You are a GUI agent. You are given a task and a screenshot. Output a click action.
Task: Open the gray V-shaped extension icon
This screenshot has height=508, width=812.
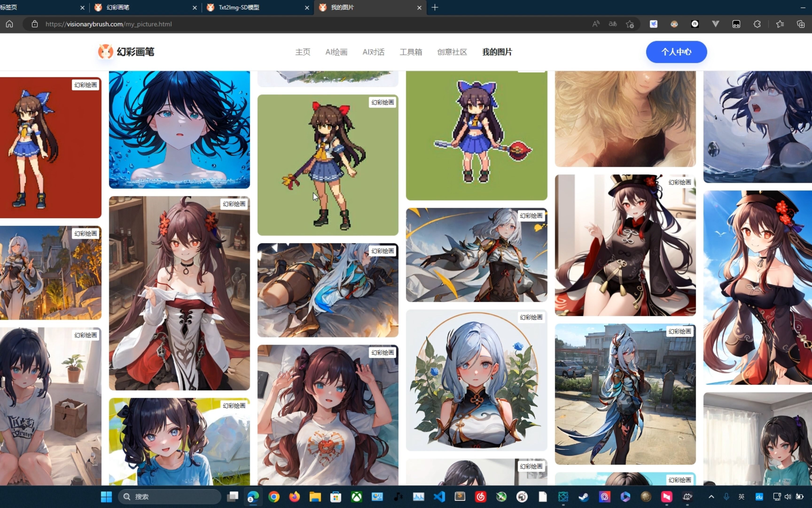click(x=715, y=24)
